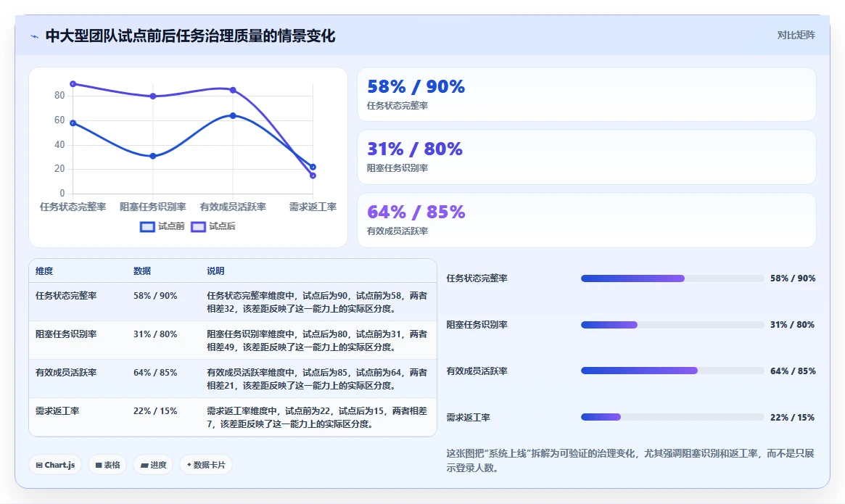Click the 31% / 80% table cell

click(x=155, y=334)
